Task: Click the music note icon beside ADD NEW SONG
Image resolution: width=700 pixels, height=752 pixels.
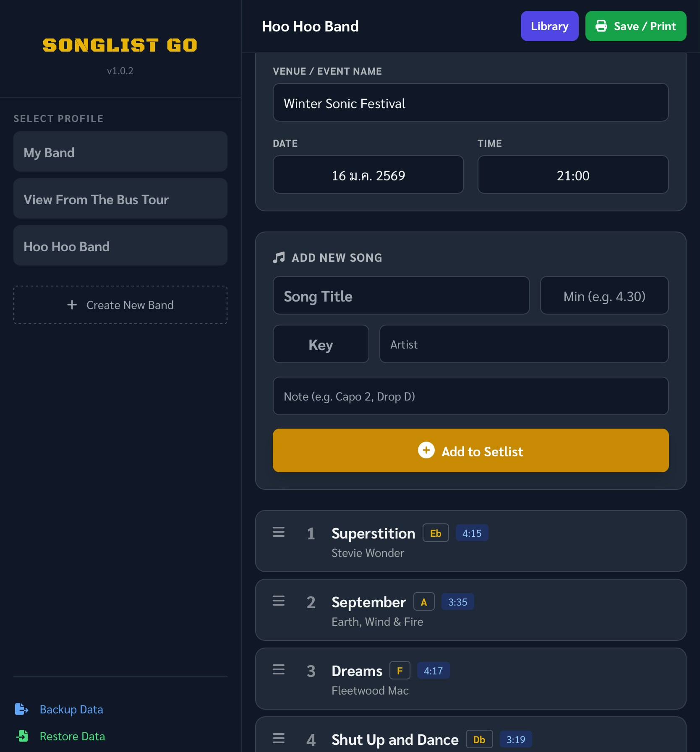Action: [x=278, y=257]
